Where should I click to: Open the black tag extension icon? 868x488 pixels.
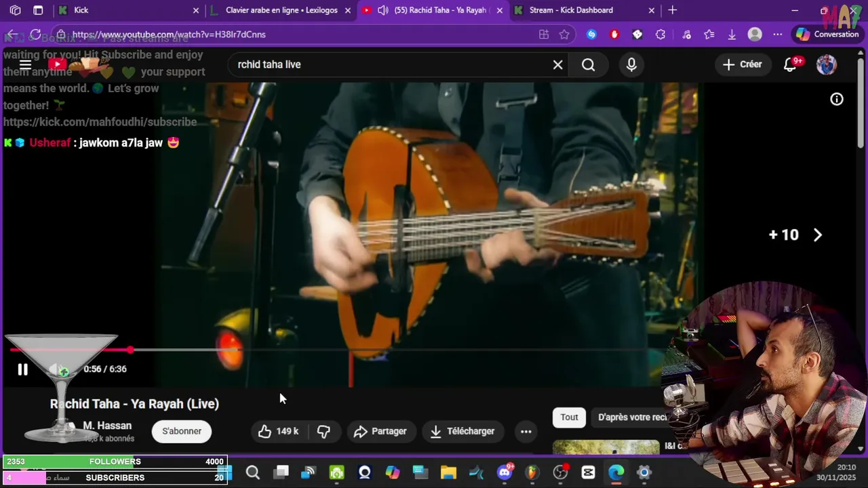[x=637, y=35]
